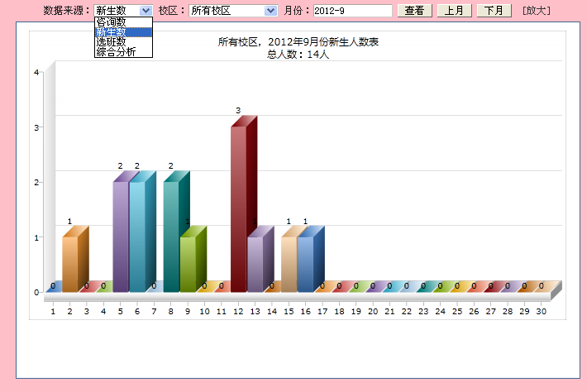The image size is (587, 392).
Task: Go to next month with 下月
Action: click(x=494, y=11)
